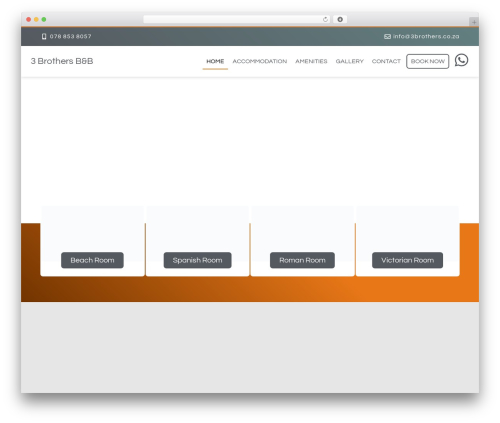Maximize window with green button

pos(44,19)
